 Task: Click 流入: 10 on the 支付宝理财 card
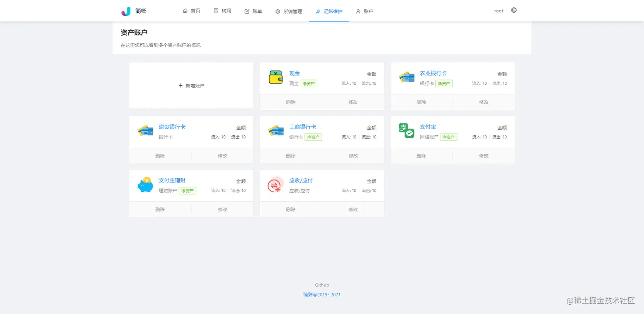[218, 191]
